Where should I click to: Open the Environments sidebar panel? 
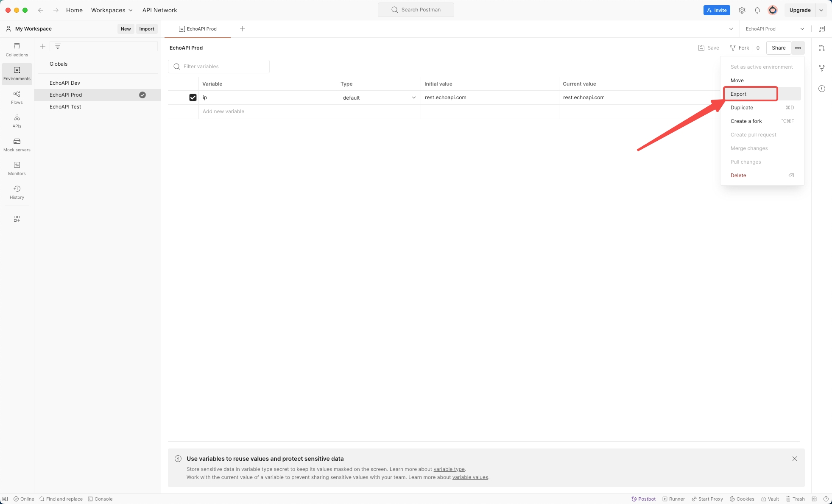click(x=17, y=74)
